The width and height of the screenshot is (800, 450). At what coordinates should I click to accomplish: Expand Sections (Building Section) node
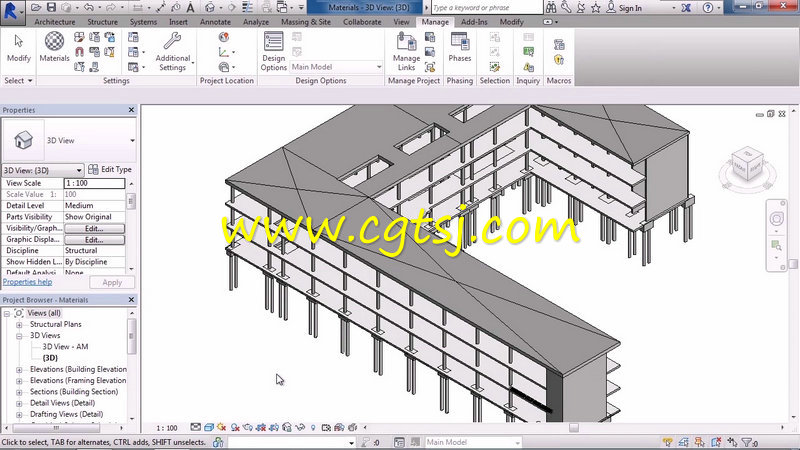[19, 392]
